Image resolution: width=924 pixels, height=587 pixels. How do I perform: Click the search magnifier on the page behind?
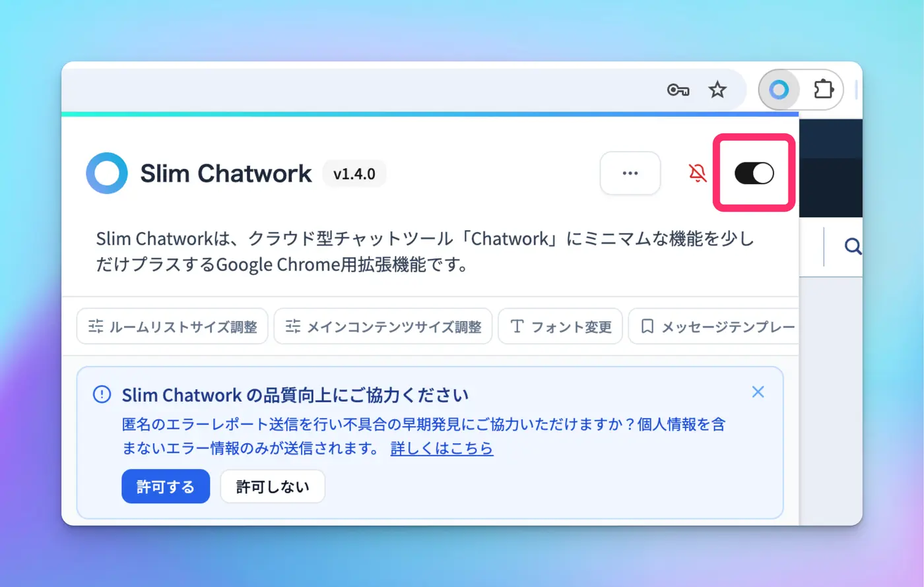click(x=853, y=247)
